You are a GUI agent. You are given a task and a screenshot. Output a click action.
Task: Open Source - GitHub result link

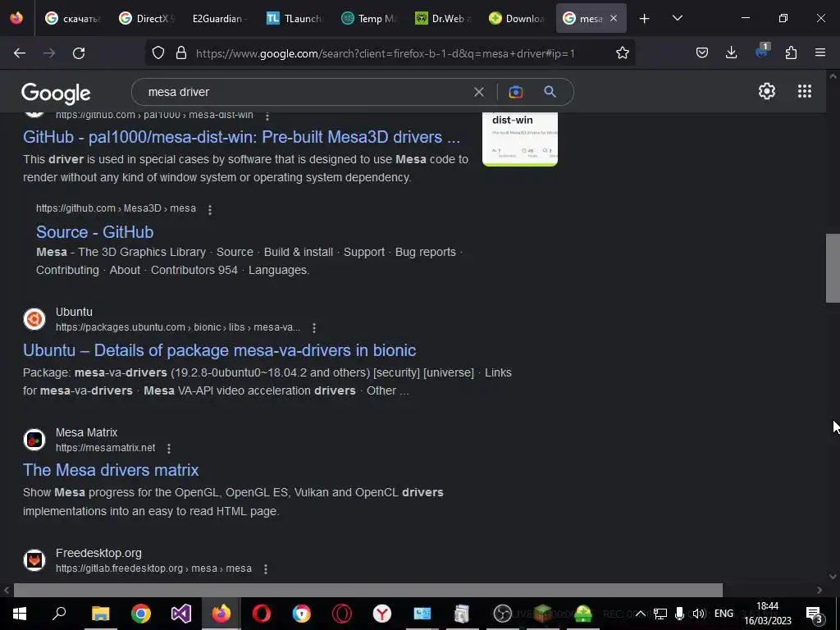pyautogui.click(x=95, y=232)
